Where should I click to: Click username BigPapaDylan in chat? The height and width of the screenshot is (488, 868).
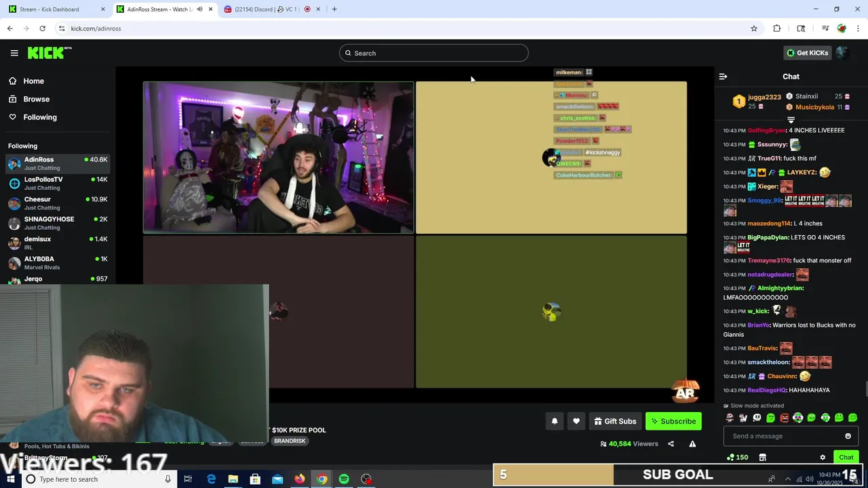768,237
